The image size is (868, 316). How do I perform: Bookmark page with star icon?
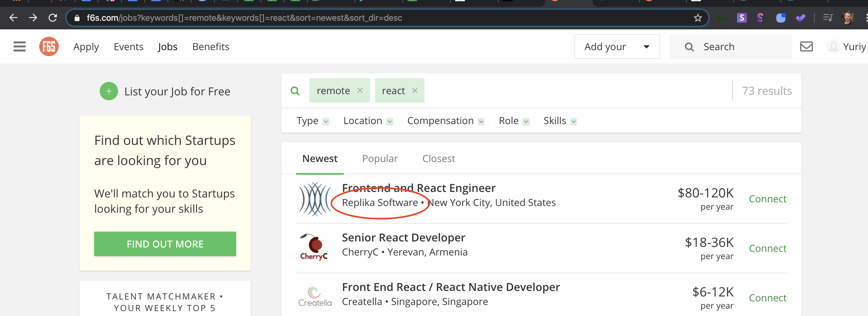pyautogui.click(x=698, y=18)
